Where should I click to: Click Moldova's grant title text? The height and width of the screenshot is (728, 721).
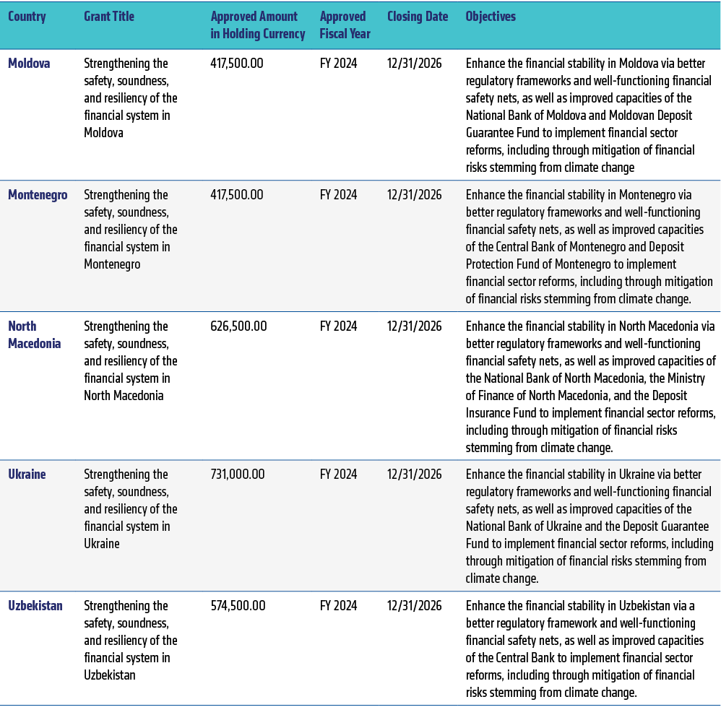(130, 98)
